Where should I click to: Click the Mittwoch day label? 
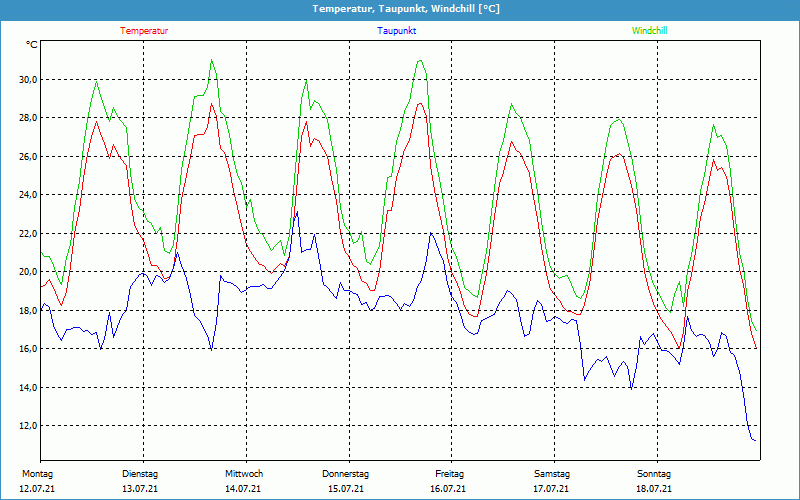point(244,474)
